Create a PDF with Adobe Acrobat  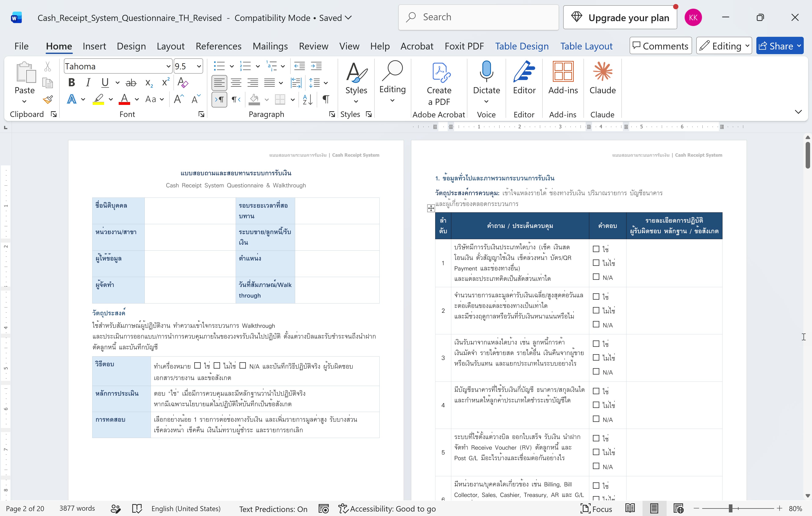point(439,84)
